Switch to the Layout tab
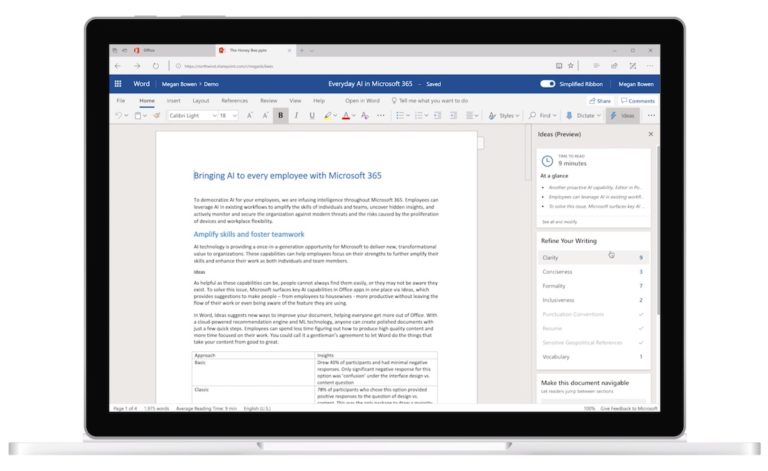768x471 pixels. coord(201,100)
